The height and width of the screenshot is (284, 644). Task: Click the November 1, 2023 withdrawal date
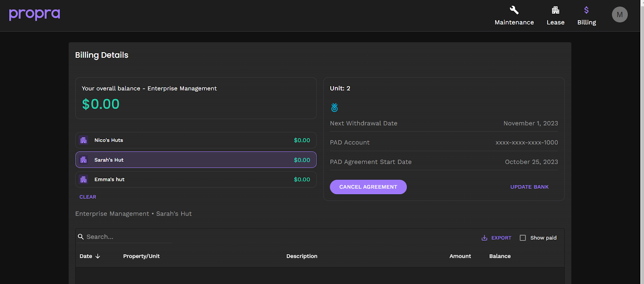[530, 123]
